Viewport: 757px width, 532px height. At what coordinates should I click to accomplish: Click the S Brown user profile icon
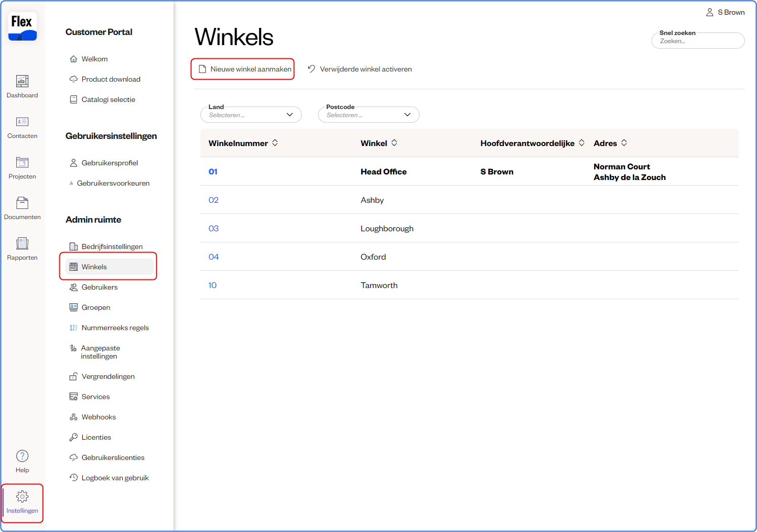[710, 12]
